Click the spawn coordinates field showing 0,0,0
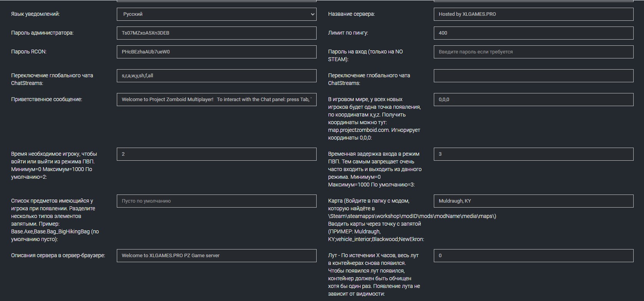Image resolution: width=644 pixels, height=301 pixels. point(533,100)
